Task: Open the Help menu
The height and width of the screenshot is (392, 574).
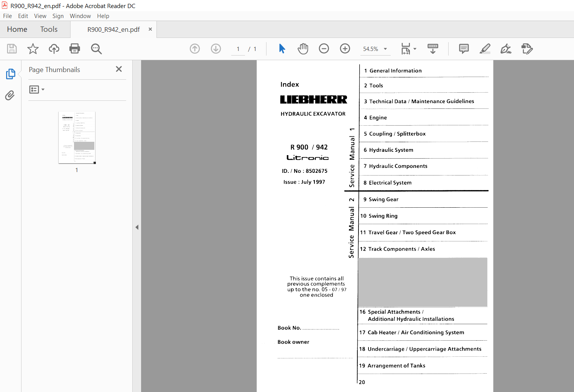Action: [x=103, y=16]
